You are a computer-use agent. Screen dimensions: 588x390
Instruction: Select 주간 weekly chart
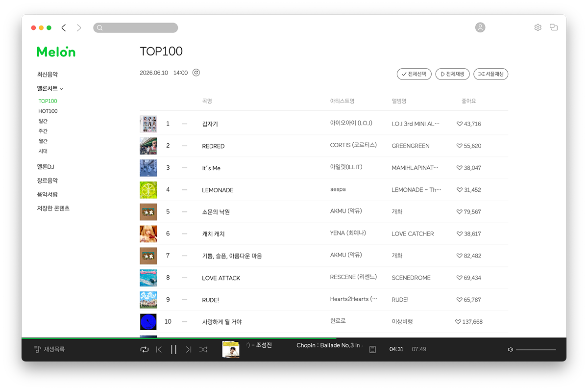pos(43,131)
